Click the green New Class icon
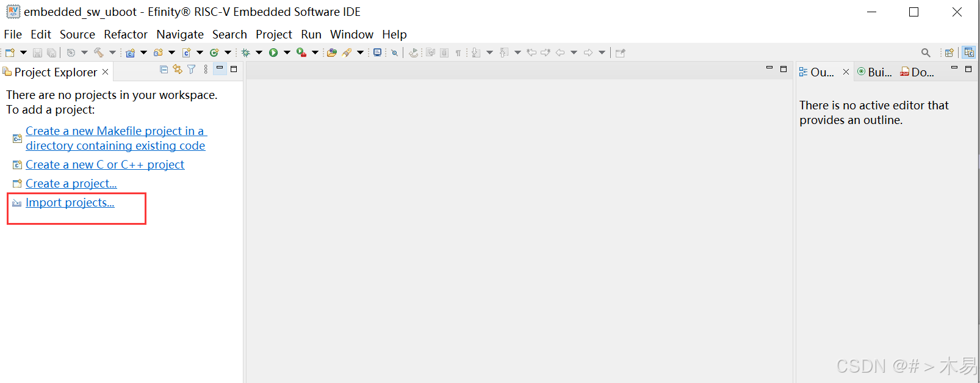 coord(214,53)
